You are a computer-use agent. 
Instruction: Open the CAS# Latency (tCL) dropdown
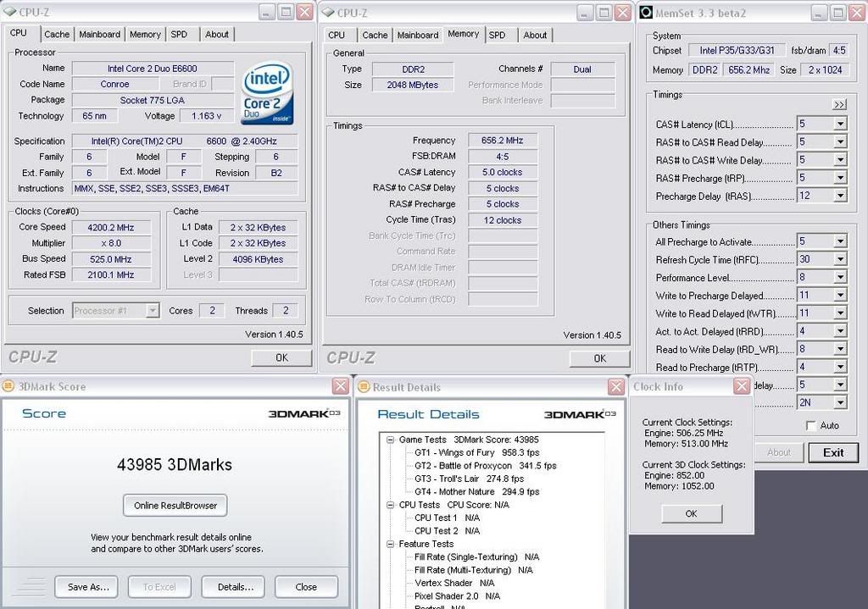click(x=840, y=124)
